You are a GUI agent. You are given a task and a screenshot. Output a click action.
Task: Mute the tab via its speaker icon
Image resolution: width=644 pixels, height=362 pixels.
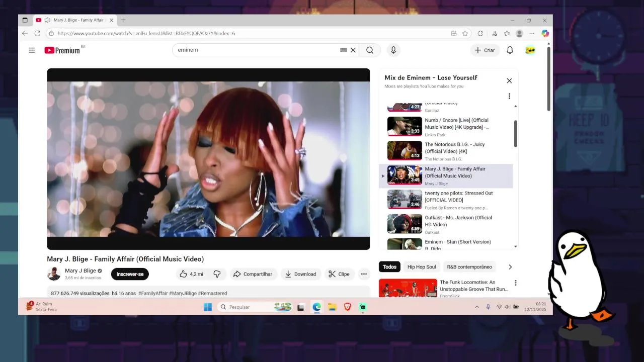pos(47,20)
